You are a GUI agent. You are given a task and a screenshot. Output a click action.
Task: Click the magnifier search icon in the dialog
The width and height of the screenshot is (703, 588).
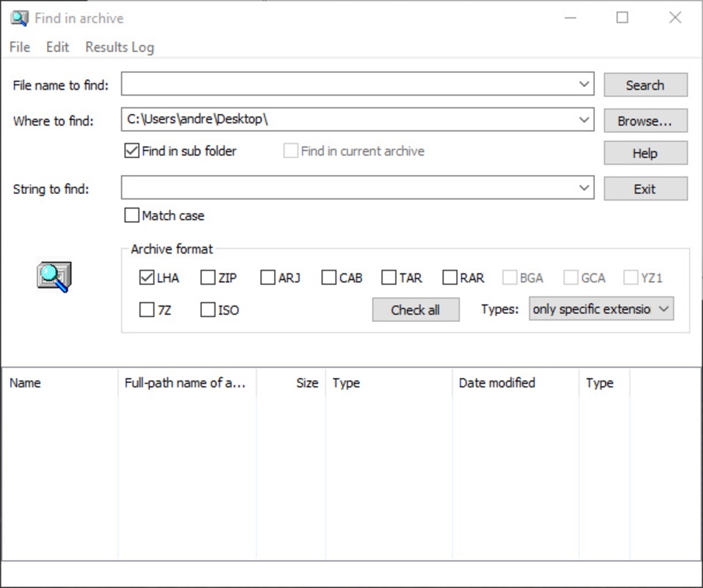pos(54,276)
